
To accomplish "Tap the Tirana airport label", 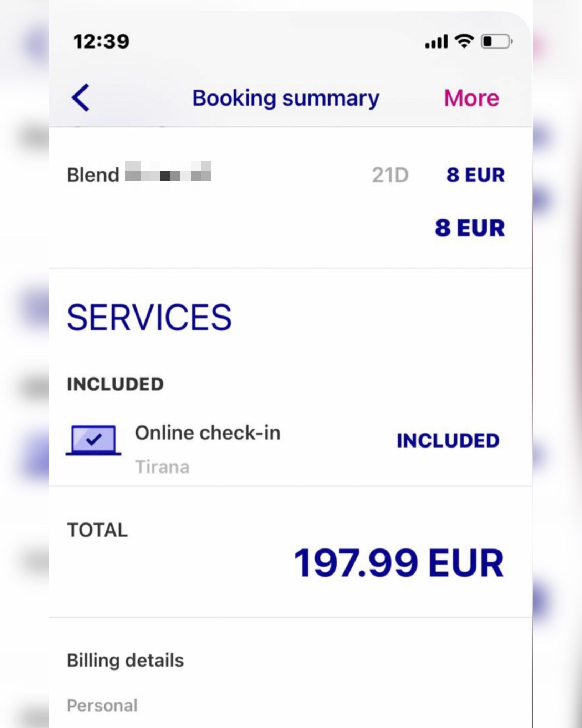I will coord(162,467).
